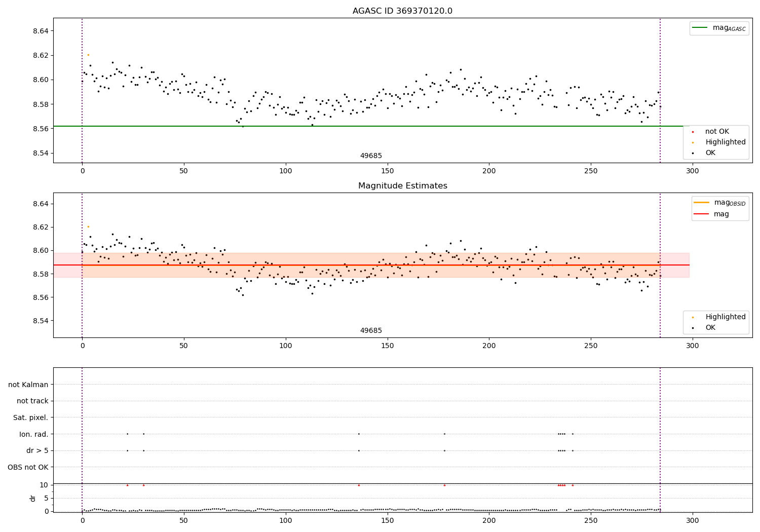Click x-tick '50' under the bottom plot
Viewport: 760px width, 532px height.
[183, 521]
